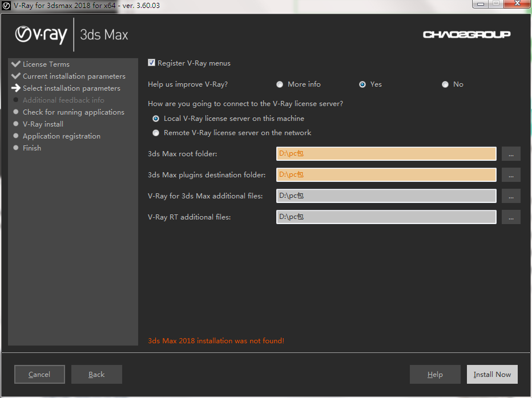Browse for the plugins destination folder
This screenshot has width=532, height=398.
511,175
